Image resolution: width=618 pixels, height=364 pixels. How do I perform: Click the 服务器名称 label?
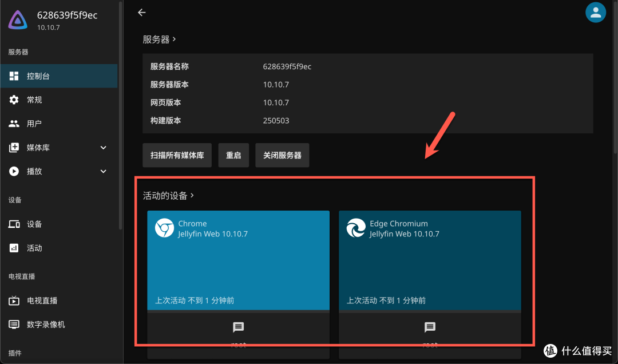[169, 66]
